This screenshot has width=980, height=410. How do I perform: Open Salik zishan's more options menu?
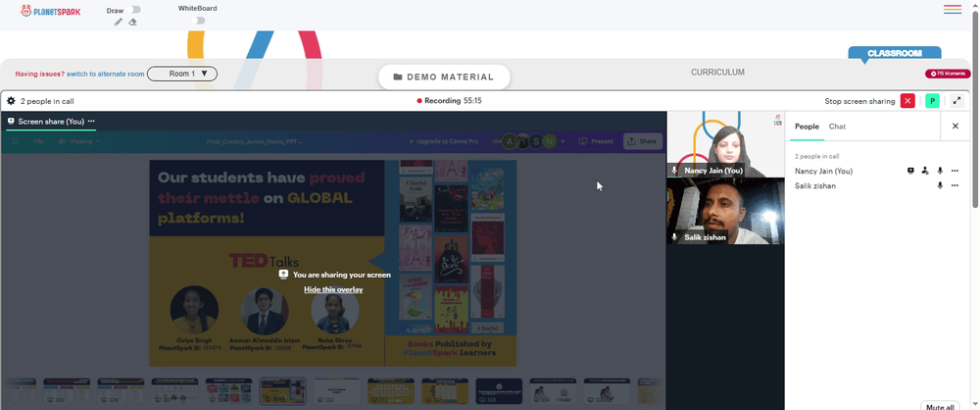pos(955,186)
